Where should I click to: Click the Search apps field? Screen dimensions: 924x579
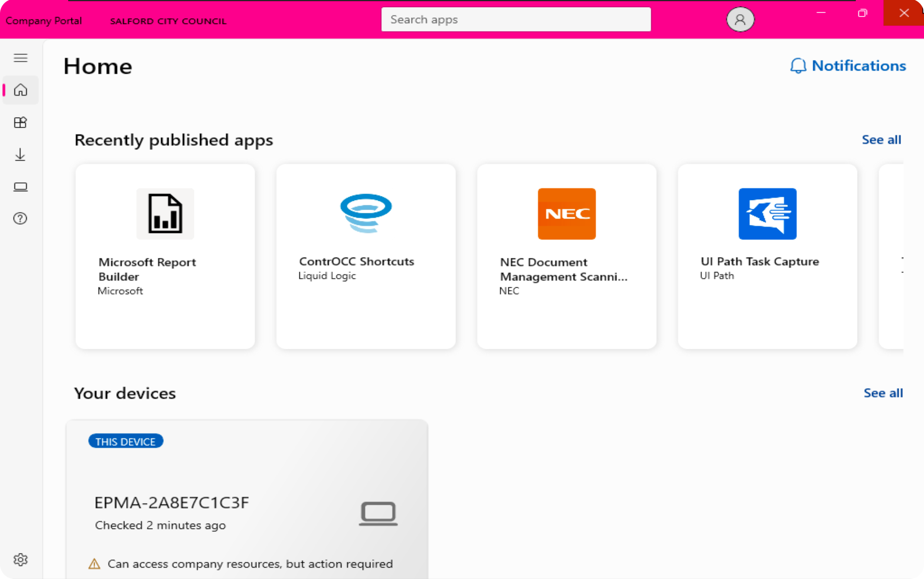(x=516, y=19)
